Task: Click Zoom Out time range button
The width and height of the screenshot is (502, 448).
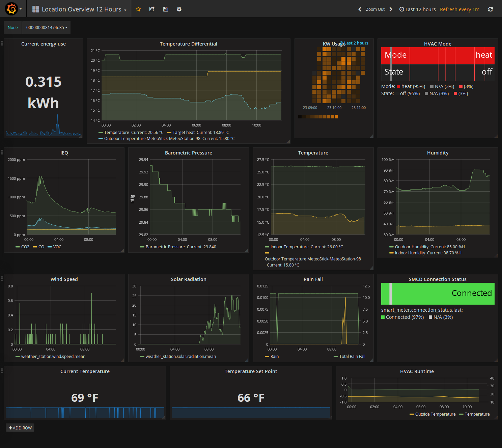Action: click(x=375, y=9)
